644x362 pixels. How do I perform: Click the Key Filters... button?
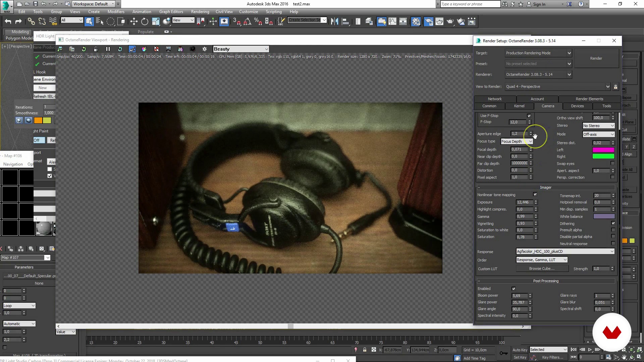[x=552, y=357]
